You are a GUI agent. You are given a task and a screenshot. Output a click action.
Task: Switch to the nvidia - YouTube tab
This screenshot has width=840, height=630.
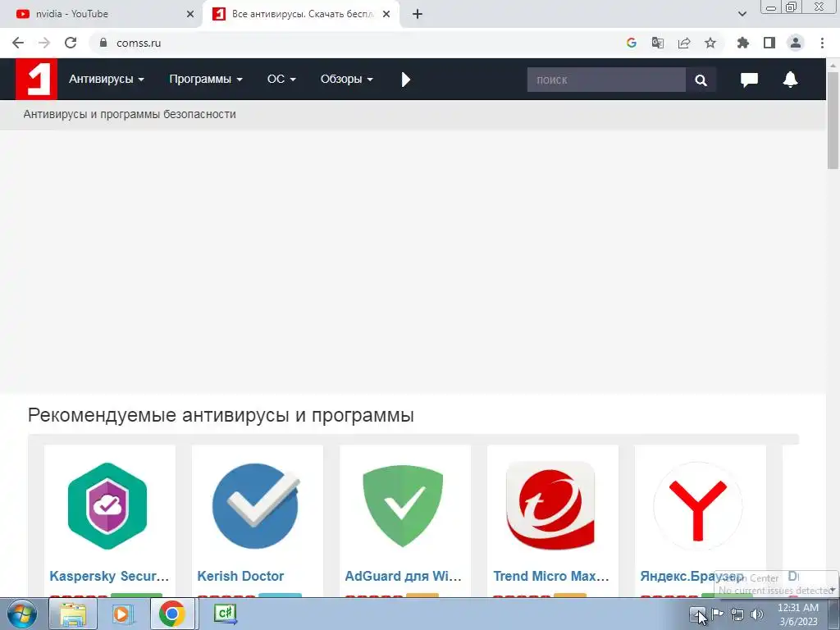tap(101, 14)
